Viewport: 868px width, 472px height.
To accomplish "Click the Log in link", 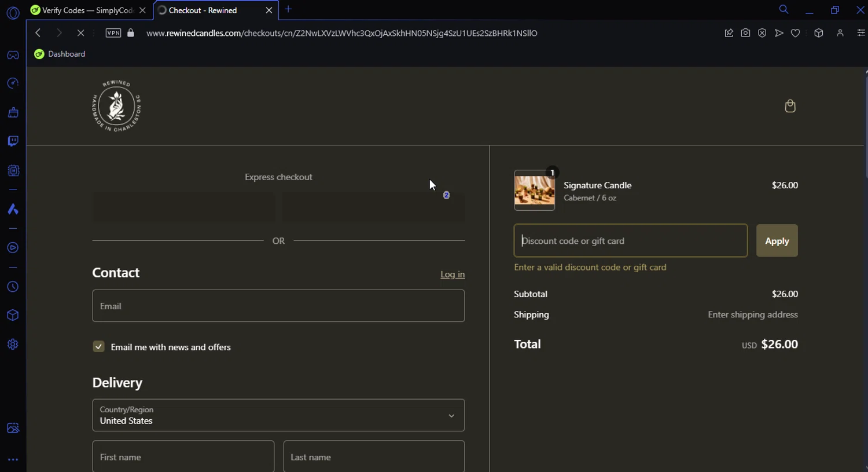I will (453, 275).
